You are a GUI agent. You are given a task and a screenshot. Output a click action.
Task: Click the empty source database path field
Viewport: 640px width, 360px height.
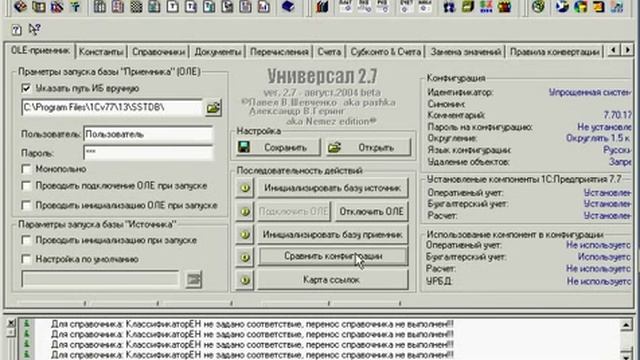point(100,280)
